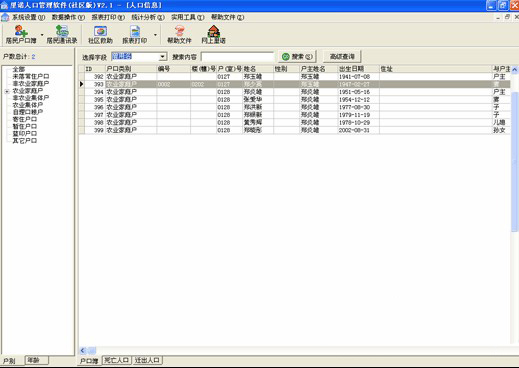Select 非农业家庭户 in the tree
This screenshot has height=368, width=519.
click(31, 84)
